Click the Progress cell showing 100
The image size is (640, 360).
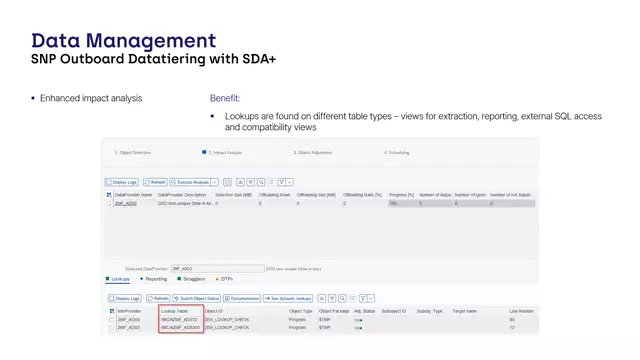pyautogui.click(x=402, y=203)
